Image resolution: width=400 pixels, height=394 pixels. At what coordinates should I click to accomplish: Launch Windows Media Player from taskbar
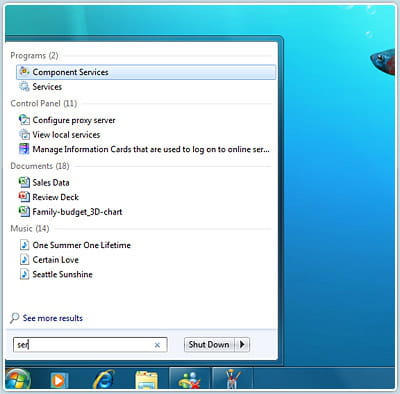(59, 380)
